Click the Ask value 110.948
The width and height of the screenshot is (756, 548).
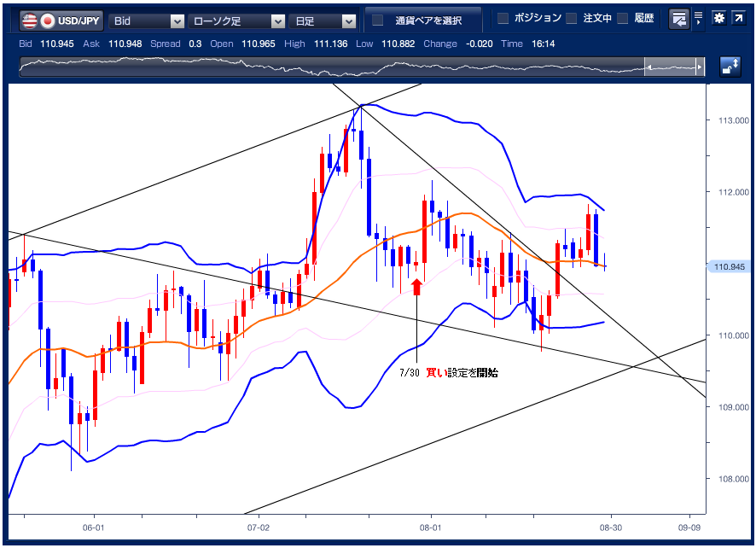pyautogui.click(x=125, y=44)
